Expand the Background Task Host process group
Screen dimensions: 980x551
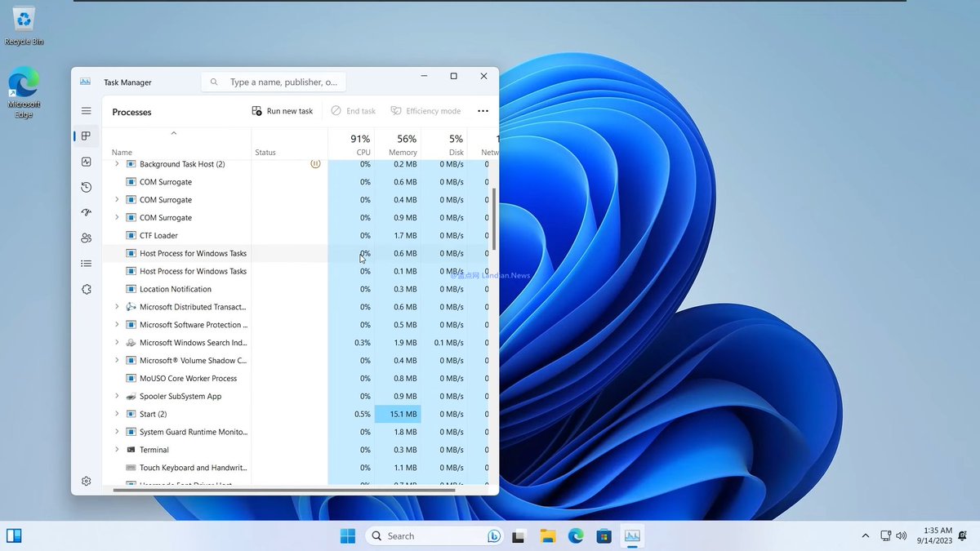117,163
